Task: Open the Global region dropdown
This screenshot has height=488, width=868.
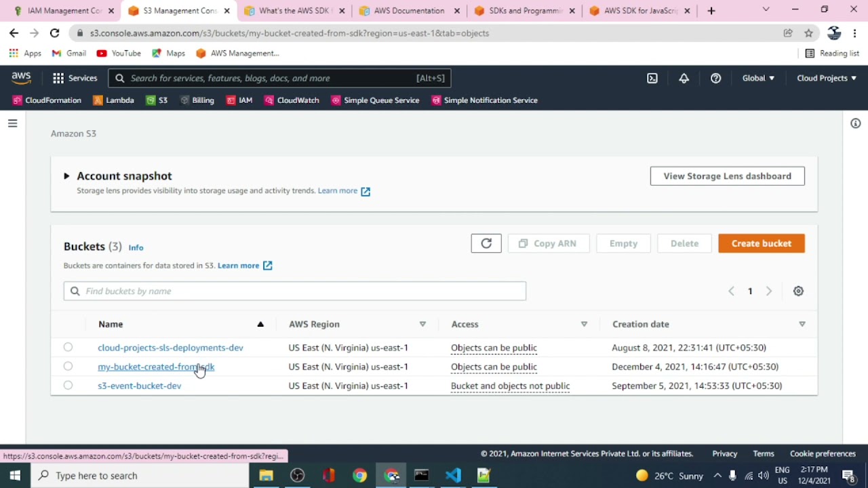Action: [758, 78]
